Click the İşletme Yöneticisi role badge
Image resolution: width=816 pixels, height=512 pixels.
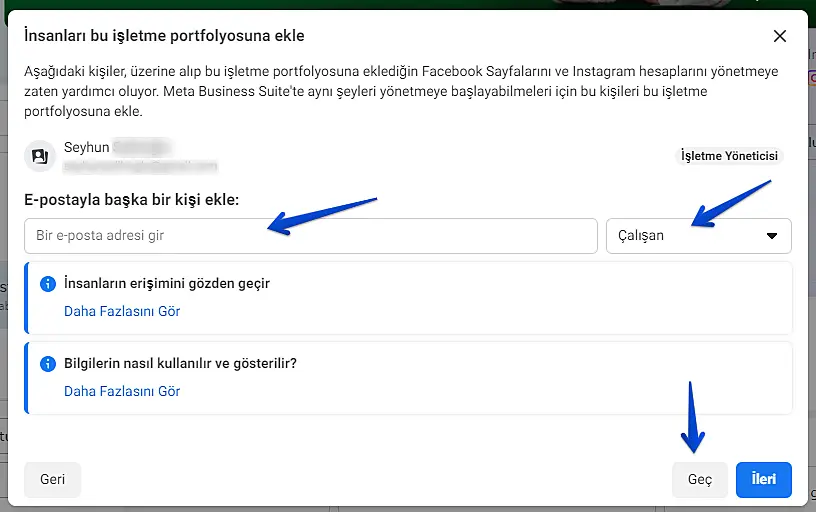[x=729, y=156]
